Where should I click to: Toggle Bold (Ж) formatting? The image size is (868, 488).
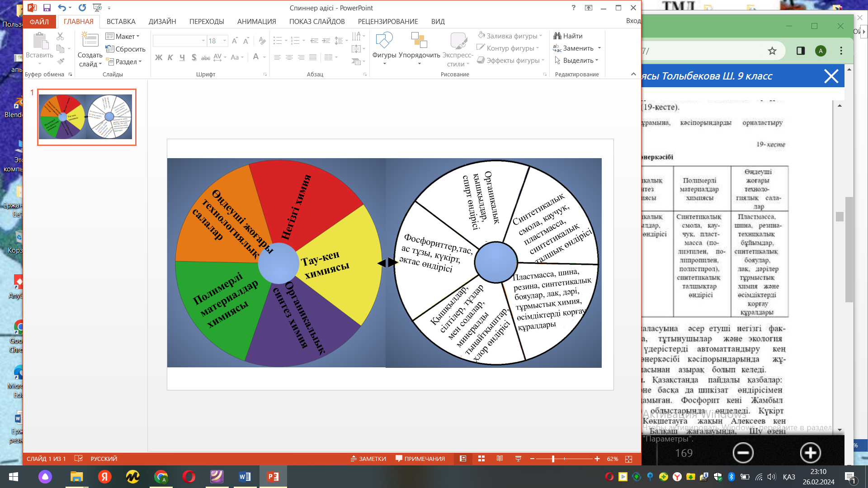[159, 57]
